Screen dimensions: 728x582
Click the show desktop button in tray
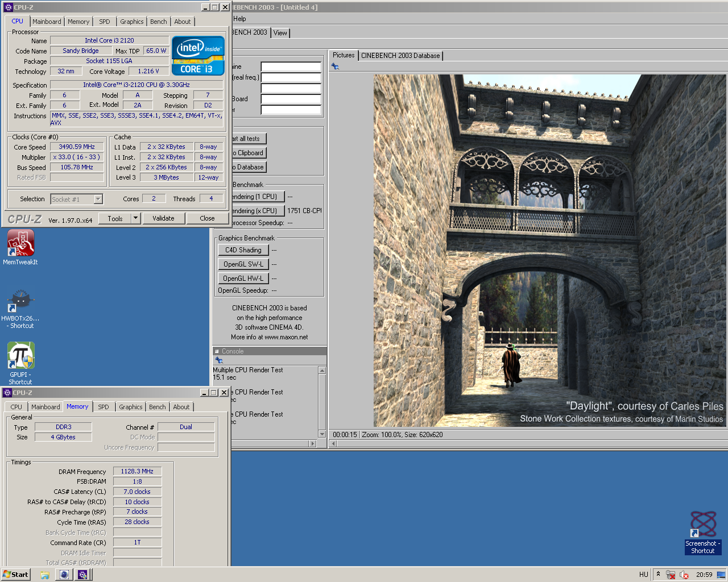tap(721, 575)
